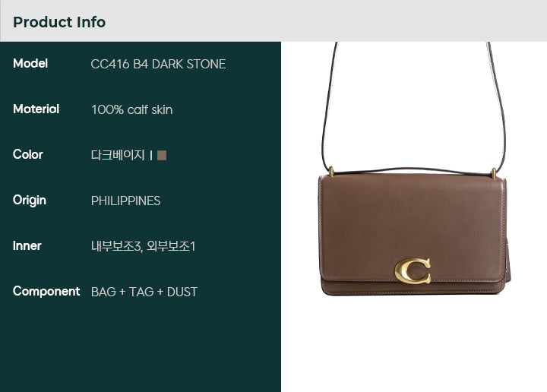Screen dimensions: 547x392
Task: Click the right gold strap stud
Action: click(x=494, y=173)
